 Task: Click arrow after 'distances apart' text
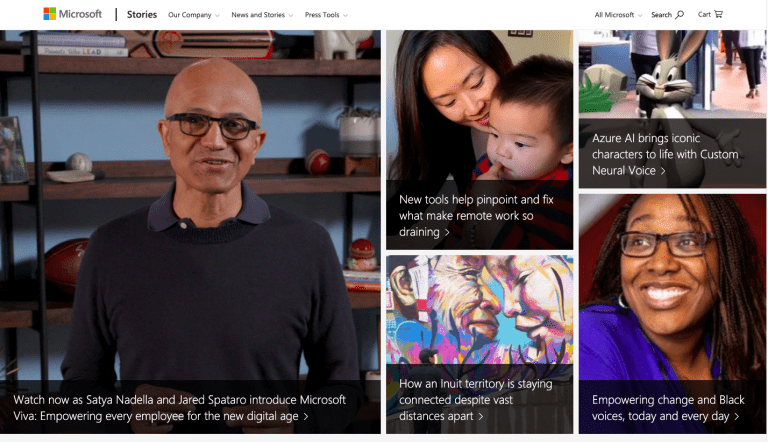point(480,417)
